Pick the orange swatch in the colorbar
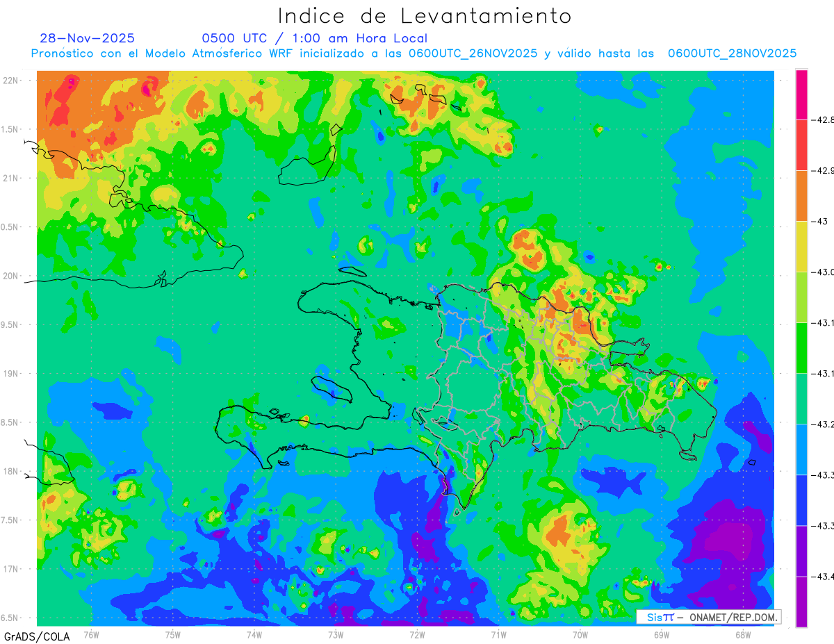This screenshot has width=834, height=644. [801, 195]
